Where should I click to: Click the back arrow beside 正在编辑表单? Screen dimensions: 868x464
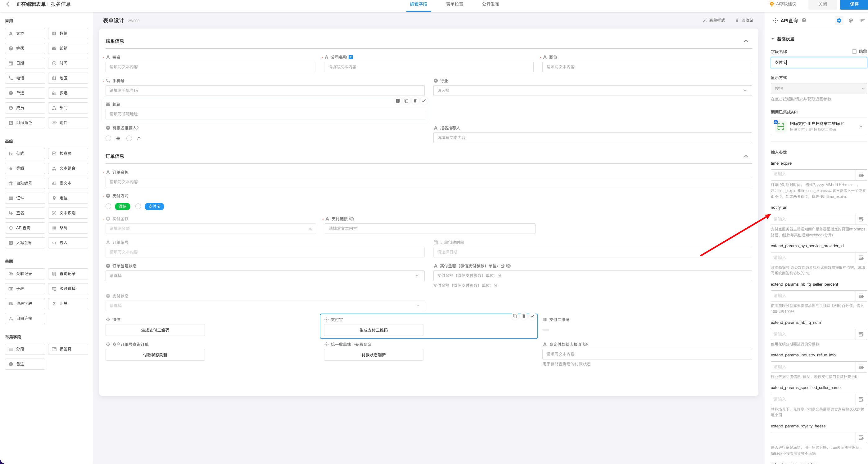[x=9, y=4]
